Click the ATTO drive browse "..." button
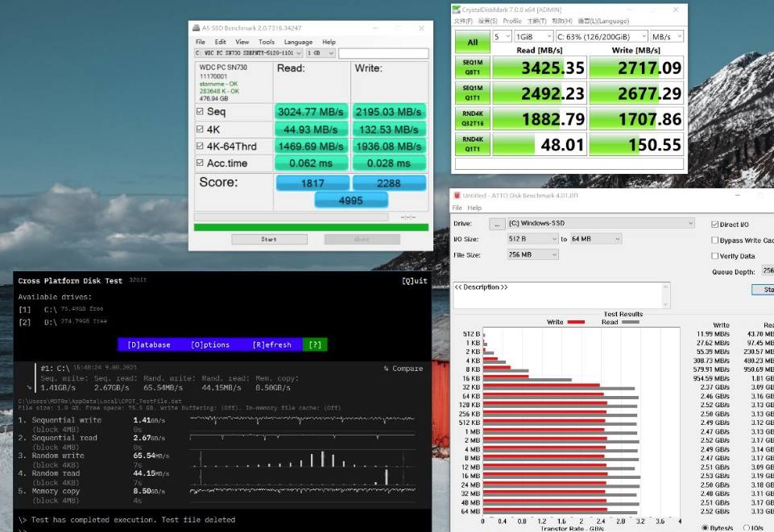The height and width of the screenshot is (532, 774). pyautogui.click(x=497, y=224)
